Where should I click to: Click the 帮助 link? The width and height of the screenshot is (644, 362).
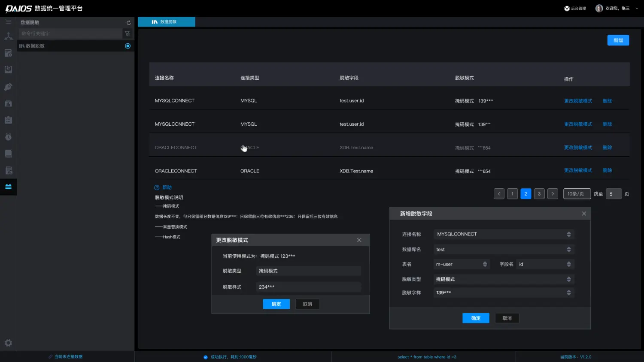point(167,187)
